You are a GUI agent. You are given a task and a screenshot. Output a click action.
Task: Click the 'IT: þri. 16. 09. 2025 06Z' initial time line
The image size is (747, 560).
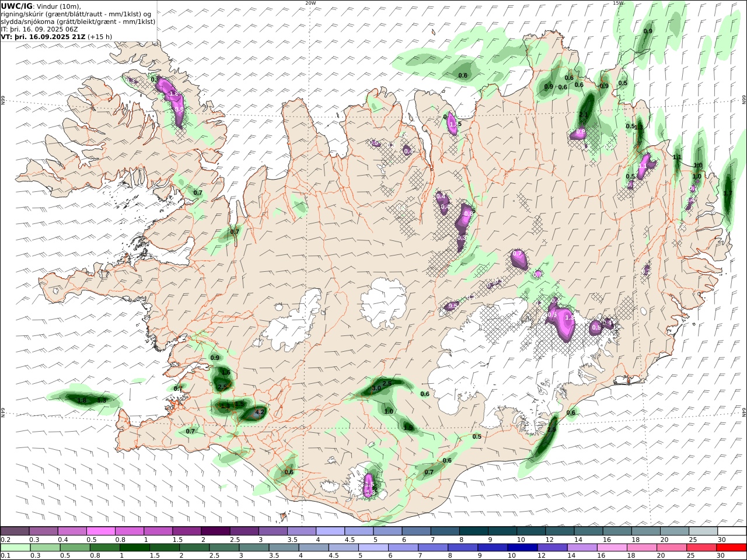39,29
